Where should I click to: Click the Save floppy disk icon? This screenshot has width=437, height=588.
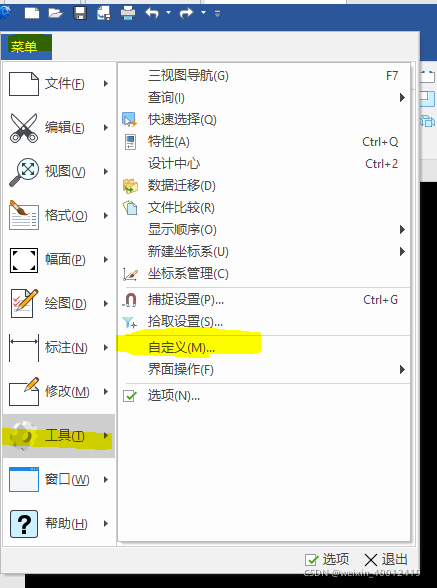80,14
